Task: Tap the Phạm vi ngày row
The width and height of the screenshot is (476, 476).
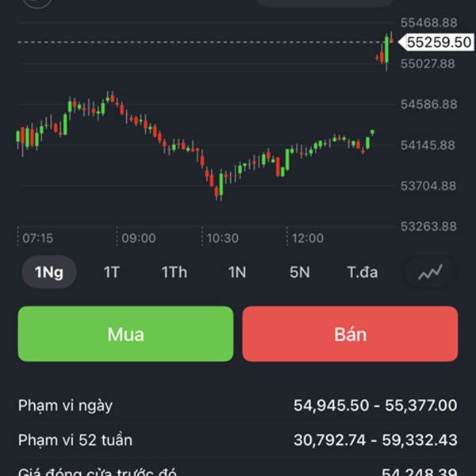Action: (238, 405)
